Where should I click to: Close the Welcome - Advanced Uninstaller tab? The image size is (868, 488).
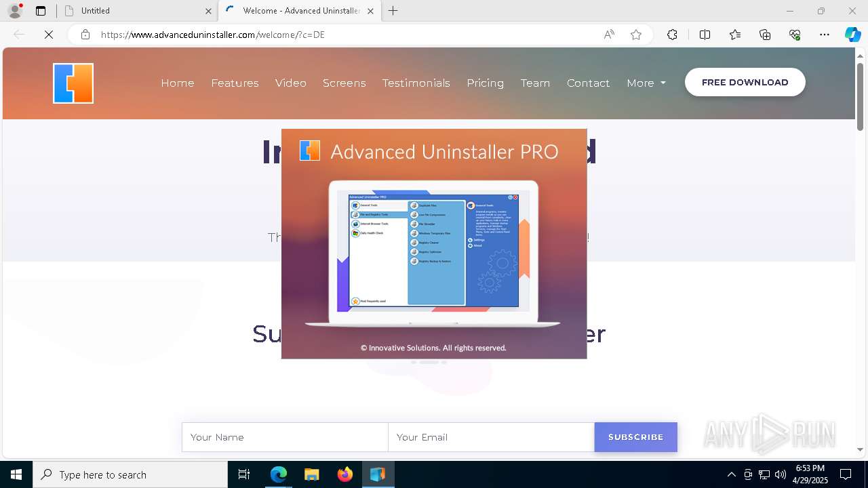point(370,11)
